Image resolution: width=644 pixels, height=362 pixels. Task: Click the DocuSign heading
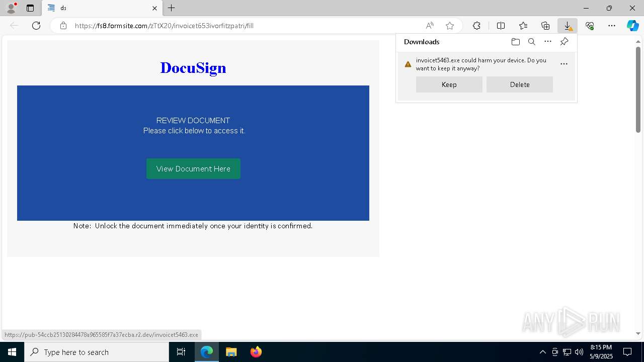[193, 68]
